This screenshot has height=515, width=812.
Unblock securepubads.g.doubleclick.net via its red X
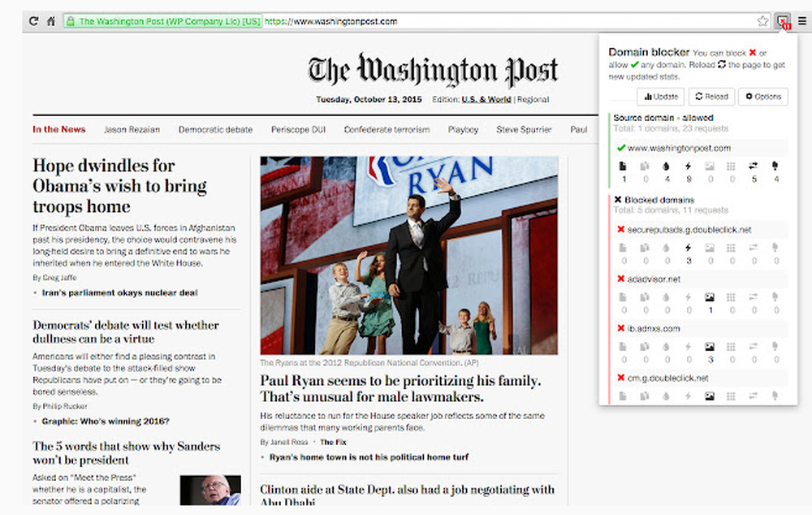pyautogui.click(x=621, y=230)
